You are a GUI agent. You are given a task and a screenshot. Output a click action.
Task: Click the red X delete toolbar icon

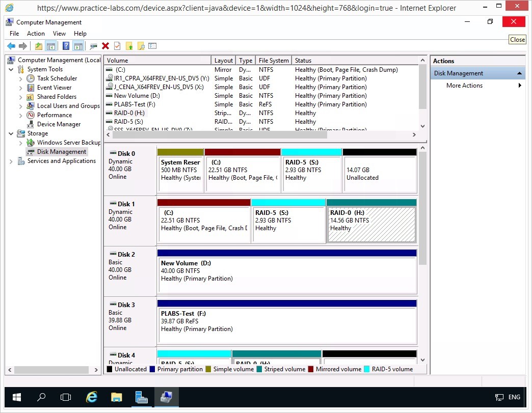105,46
